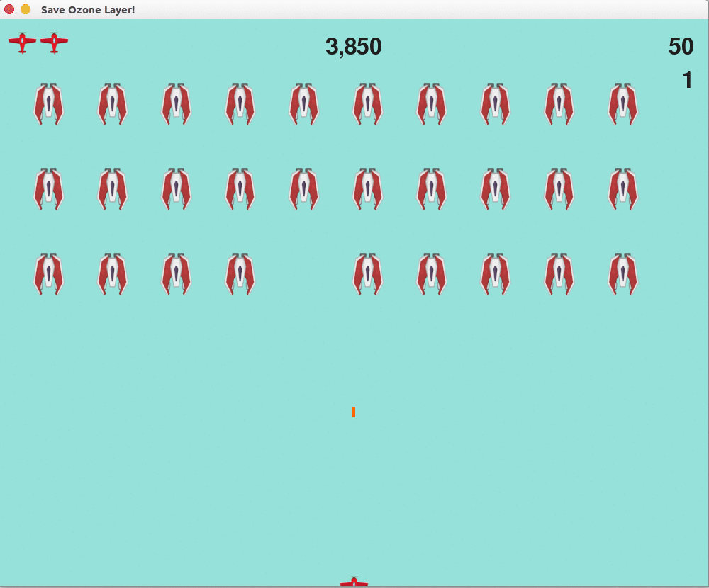Click the number 50 counter
709x588 pixels.
681,47
